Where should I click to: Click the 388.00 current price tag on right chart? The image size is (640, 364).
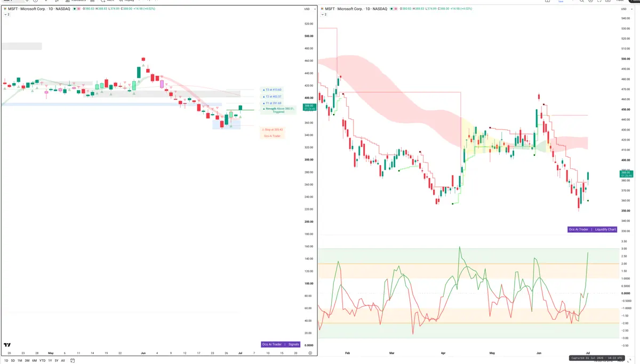[626, 174]
